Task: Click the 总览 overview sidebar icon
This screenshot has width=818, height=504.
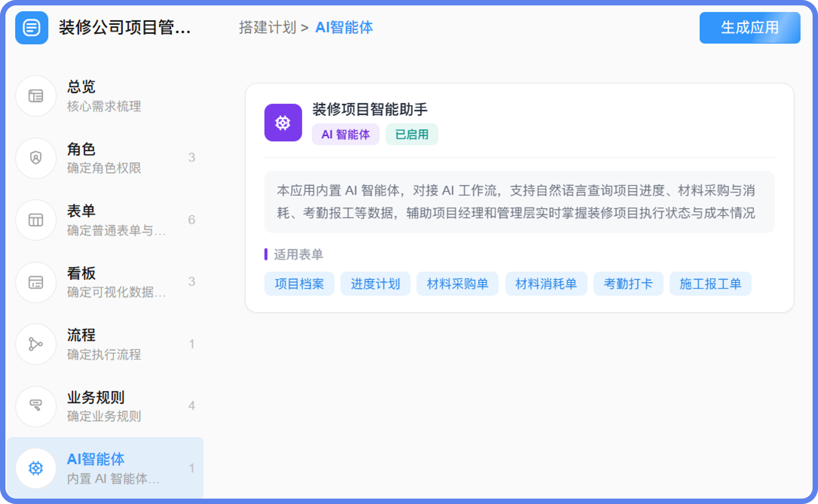Action: (36, 96)
